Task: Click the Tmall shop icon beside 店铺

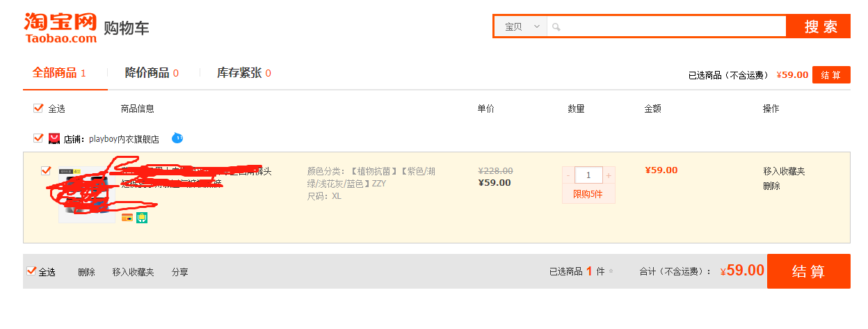Action: pyautogui.click(x=54, y=138)
